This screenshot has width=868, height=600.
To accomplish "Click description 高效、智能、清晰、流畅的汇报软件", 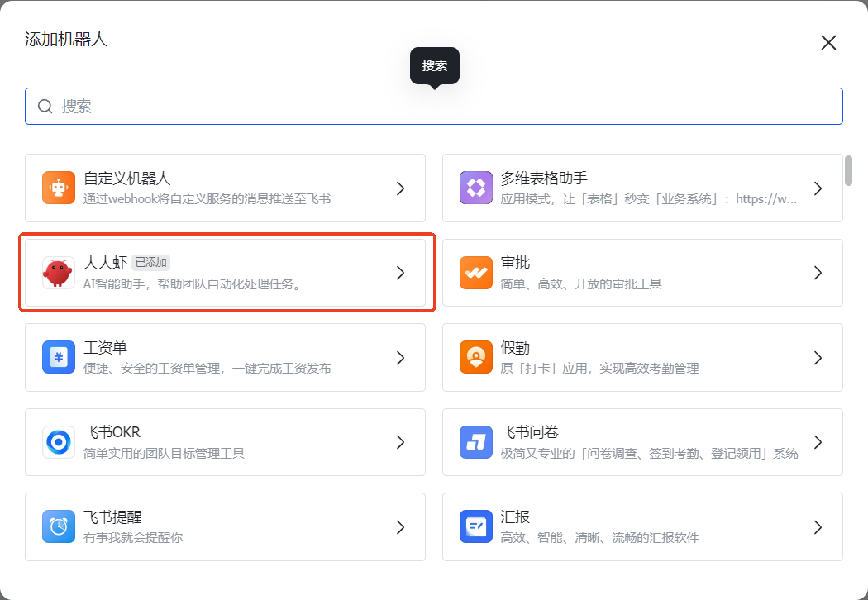I will (x=599, y=537).
